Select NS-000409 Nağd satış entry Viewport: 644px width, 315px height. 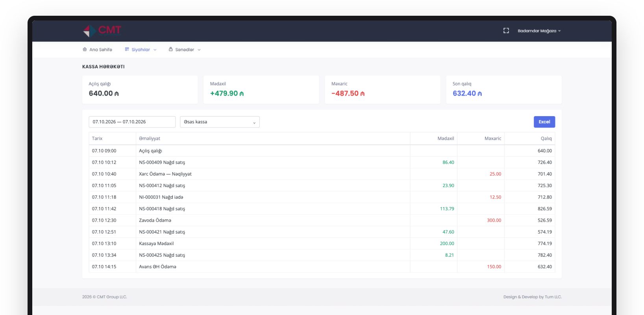coord(322,162)
